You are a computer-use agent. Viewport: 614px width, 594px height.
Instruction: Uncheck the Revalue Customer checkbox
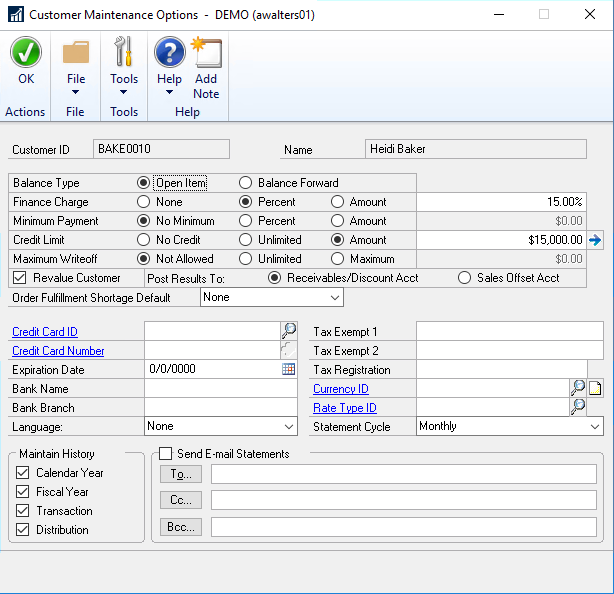point(20,278)
